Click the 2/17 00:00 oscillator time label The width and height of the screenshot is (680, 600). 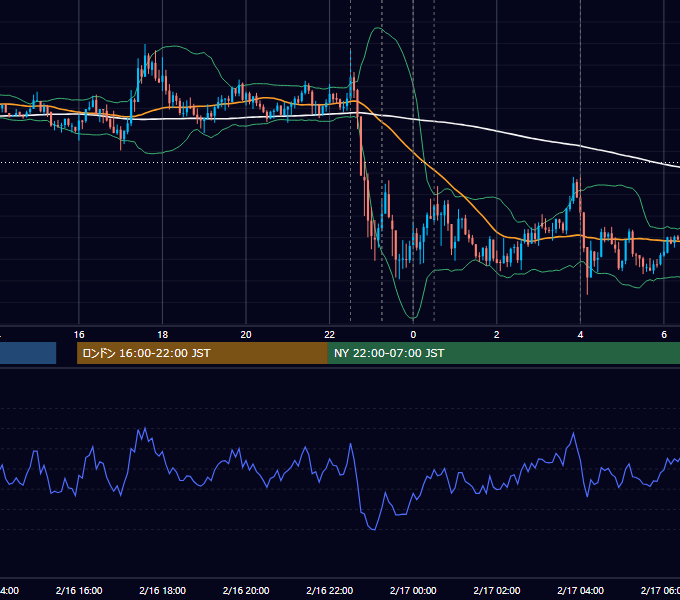coord(413,590)
